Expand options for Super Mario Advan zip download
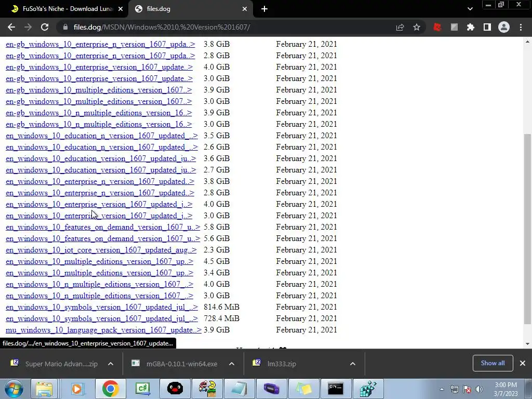This screenshot has width=532, height=399. tap(111, 364)
